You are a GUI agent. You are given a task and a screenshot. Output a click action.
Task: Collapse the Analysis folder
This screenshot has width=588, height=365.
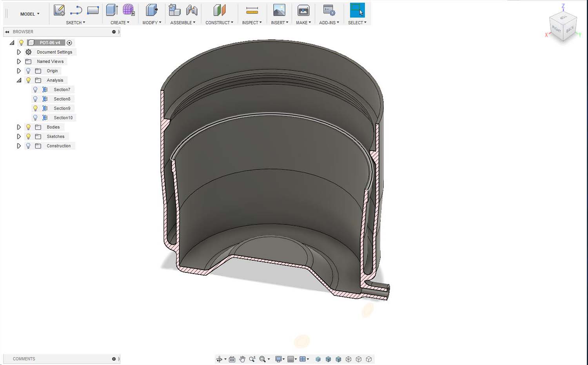coord(19,80)
